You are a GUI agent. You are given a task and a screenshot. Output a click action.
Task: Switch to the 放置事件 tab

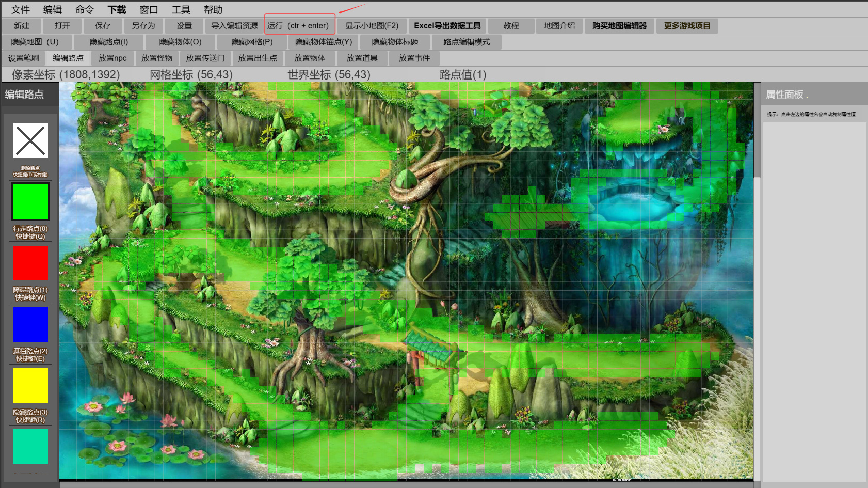(x=414, y=58)
